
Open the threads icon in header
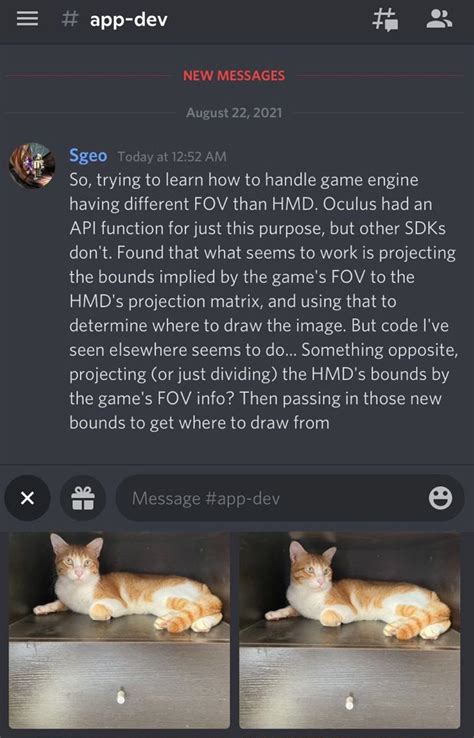pyautogui.click(x=386, y=20)
